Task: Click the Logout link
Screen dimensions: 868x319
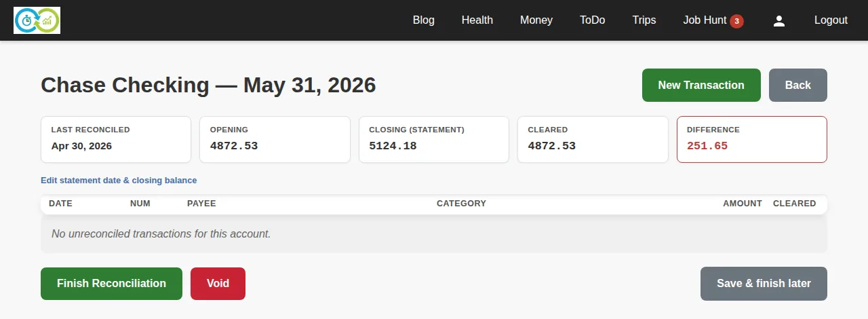Action: point(831,20)
